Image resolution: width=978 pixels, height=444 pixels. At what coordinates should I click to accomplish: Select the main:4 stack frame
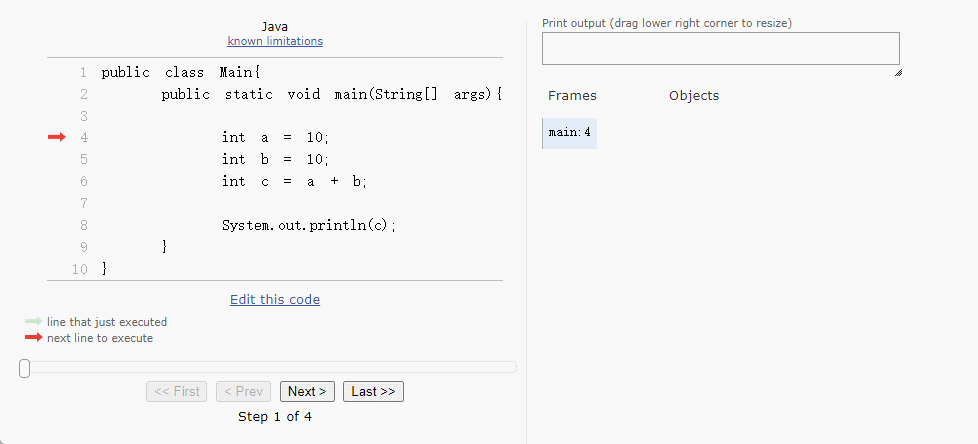point(570,133)
